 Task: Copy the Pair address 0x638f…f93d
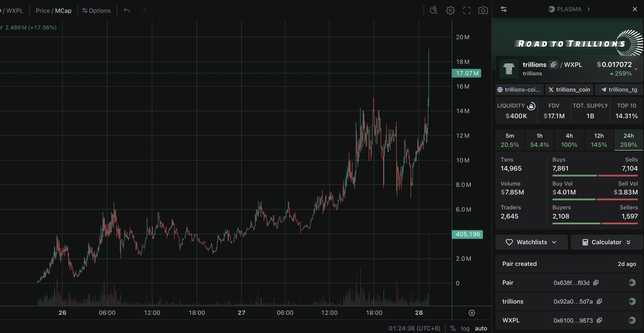(596, 283)
